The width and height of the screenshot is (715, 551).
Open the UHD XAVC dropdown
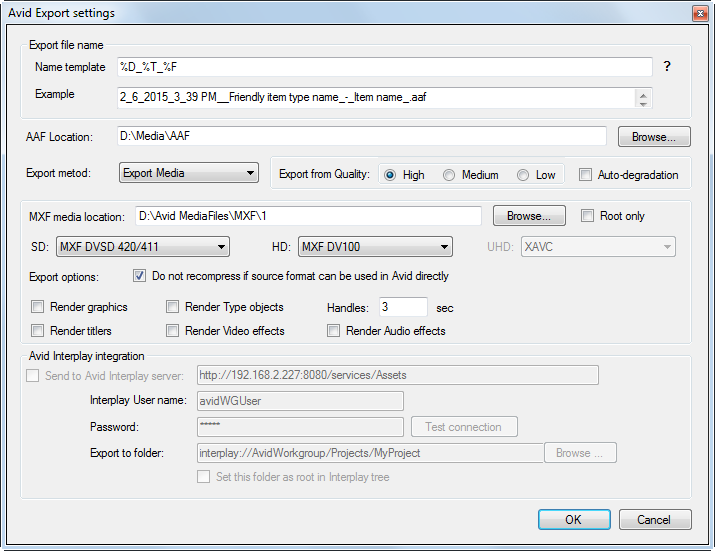point(598,247)
